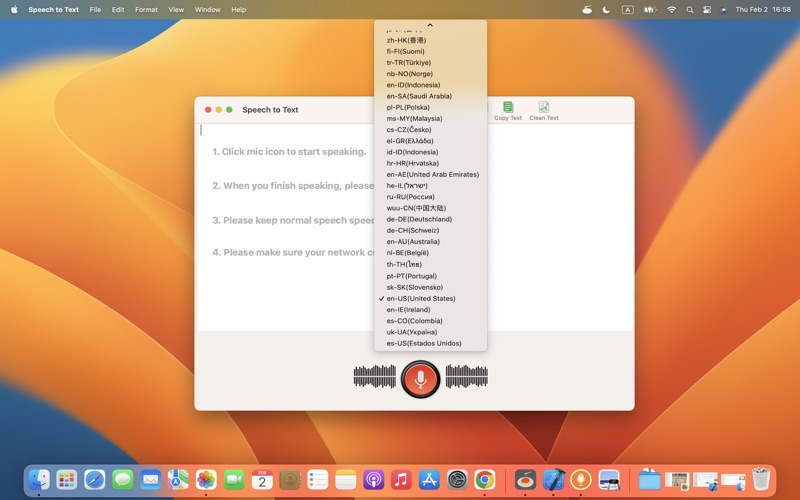Open FaceTime from the Dock
Viewport: 800px width, 500px height.
click(234, 480)
